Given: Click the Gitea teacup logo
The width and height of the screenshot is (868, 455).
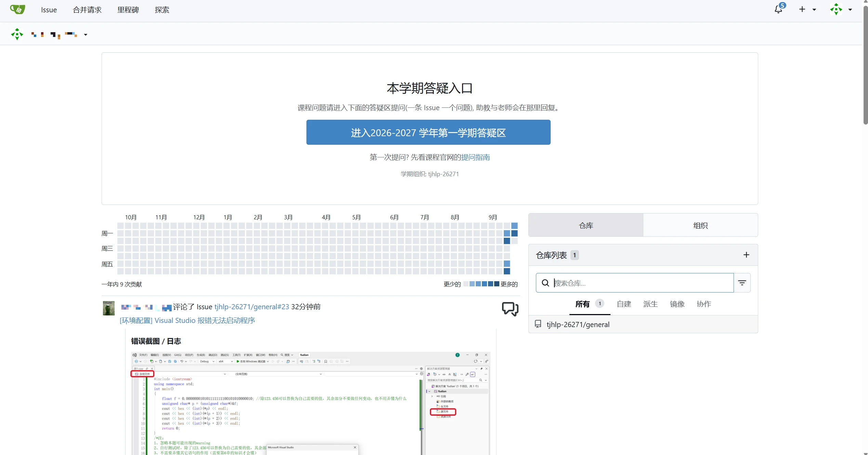Looking at the screenshot, I should coord(17,10).
